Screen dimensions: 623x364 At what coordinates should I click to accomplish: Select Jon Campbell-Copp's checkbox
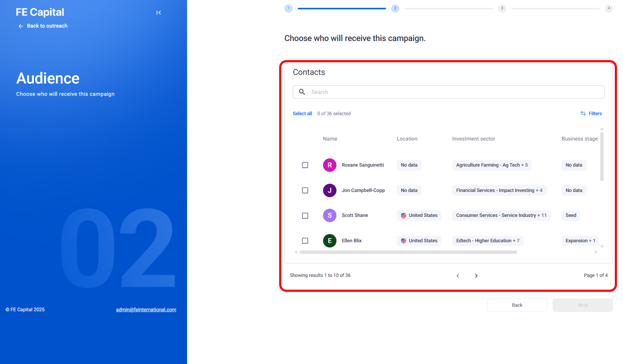point(305,190)
